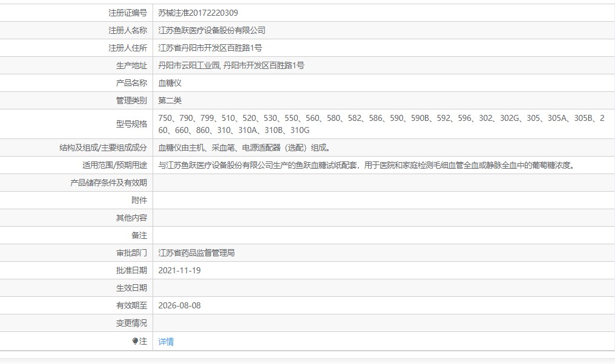The height and width of the screenshot is (364, 615).
Task: Select address 江苏省丹阳市开发区百胜路1号
Action: pos(210,48)
